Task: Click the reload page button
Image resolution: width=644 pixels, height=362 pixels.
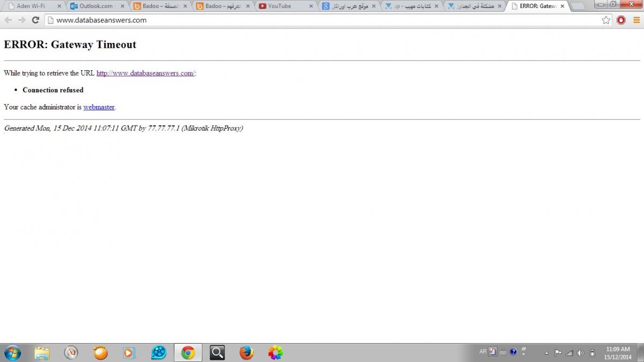Action: [35, 20]
